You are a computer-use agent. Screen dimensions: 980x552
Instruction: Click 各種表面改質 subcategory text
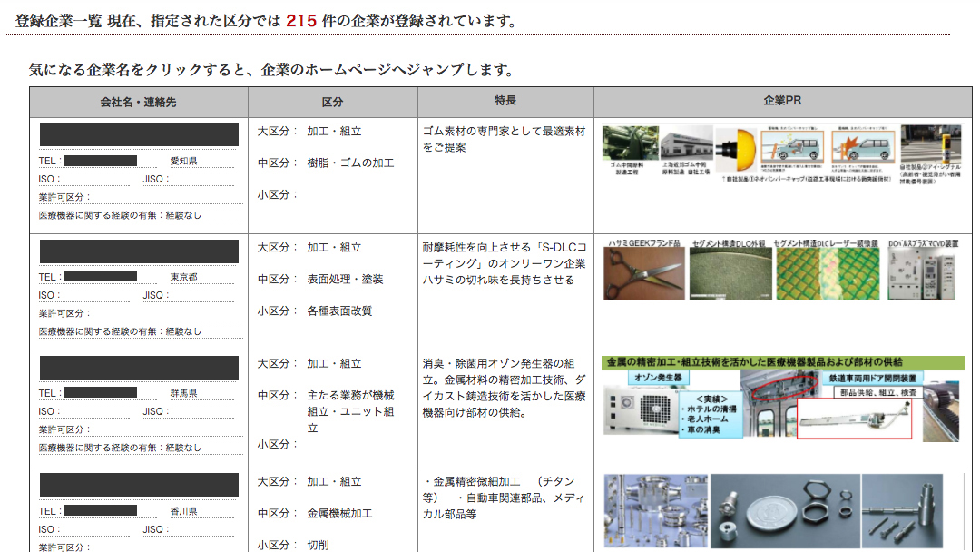pyautogui.click(x=339, y=310)
